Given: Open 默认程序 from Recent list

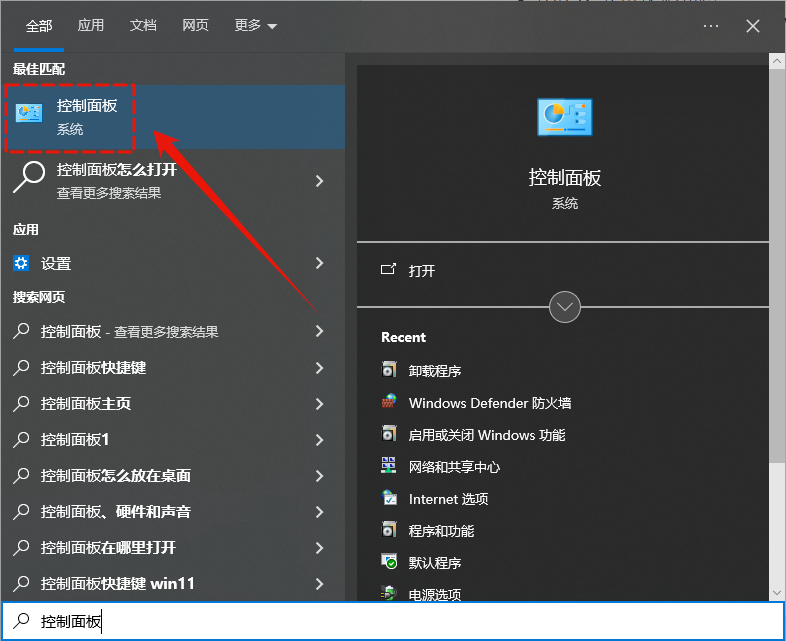Looking at the screenshot, I should pos(435,563).
